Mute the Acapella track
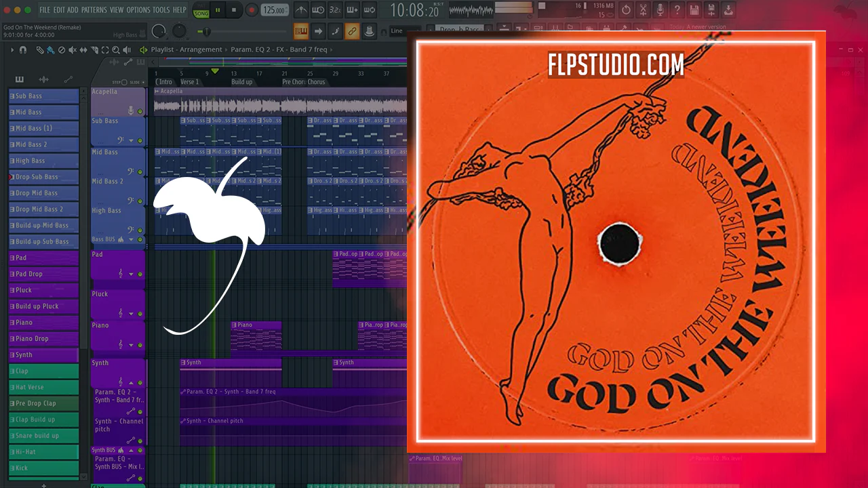 click(x=140, y=111)
